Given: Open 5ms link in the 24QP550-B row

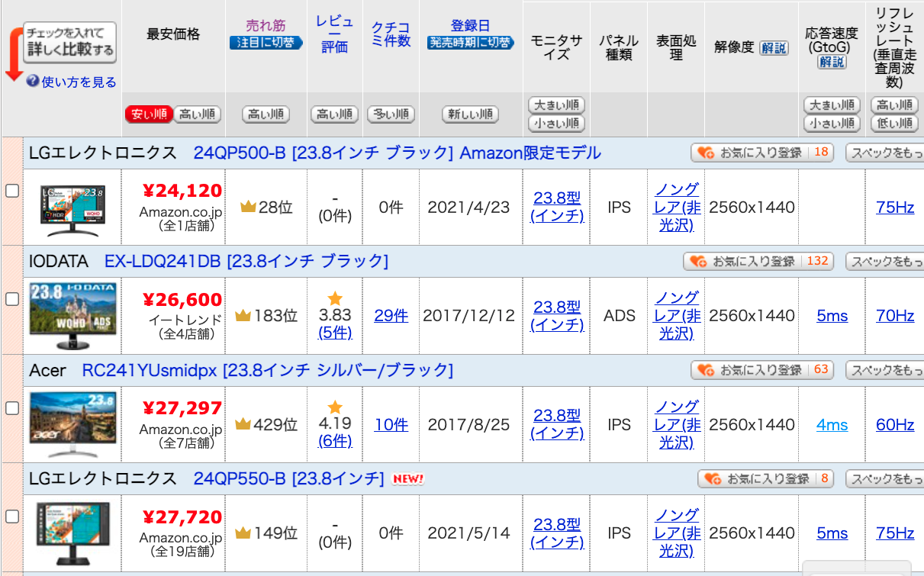Looking at the screenshot, I should [832, 533].
